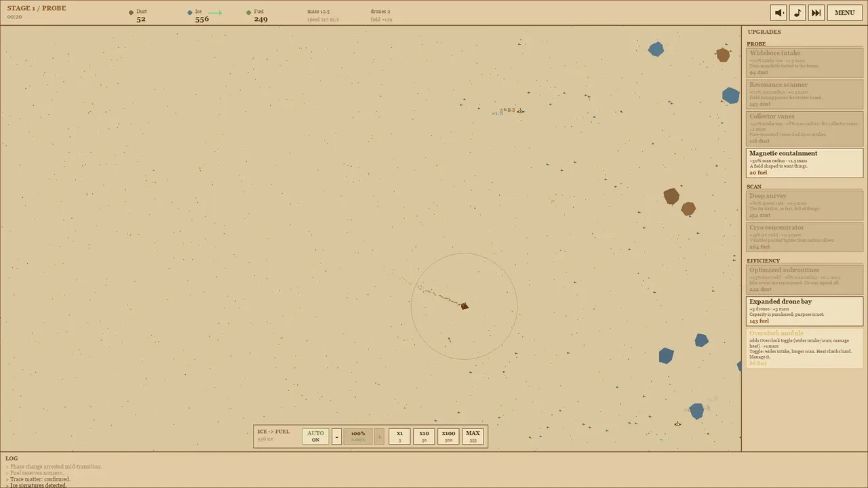Click the ICE -> FUEL label
868x488 pixels.
click(273, 432)
